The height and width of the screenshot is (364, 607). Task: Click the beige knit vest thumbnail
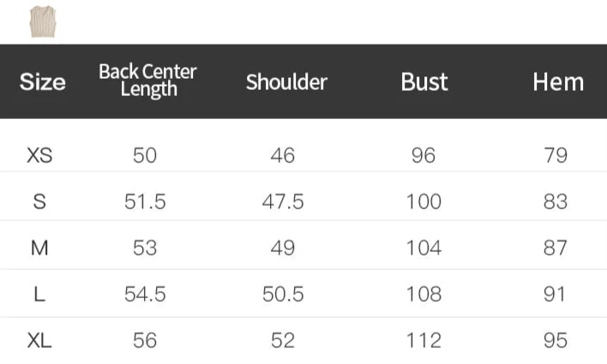point(40,21)
